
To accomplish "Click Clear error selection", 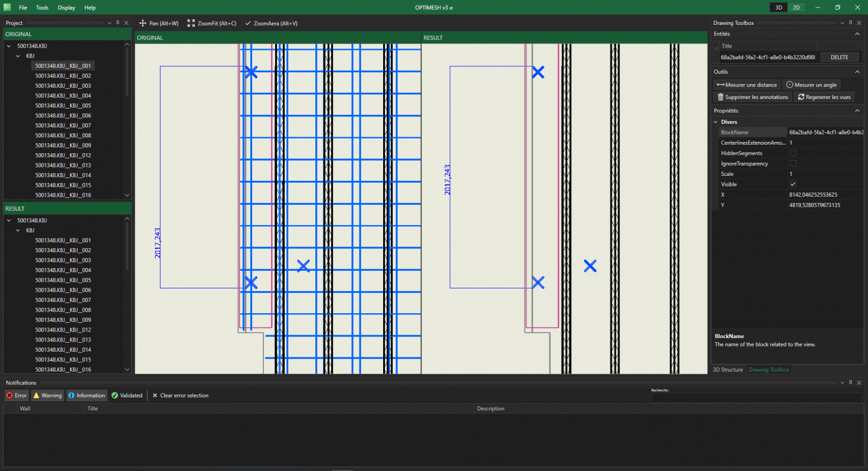I will point(180,395).
